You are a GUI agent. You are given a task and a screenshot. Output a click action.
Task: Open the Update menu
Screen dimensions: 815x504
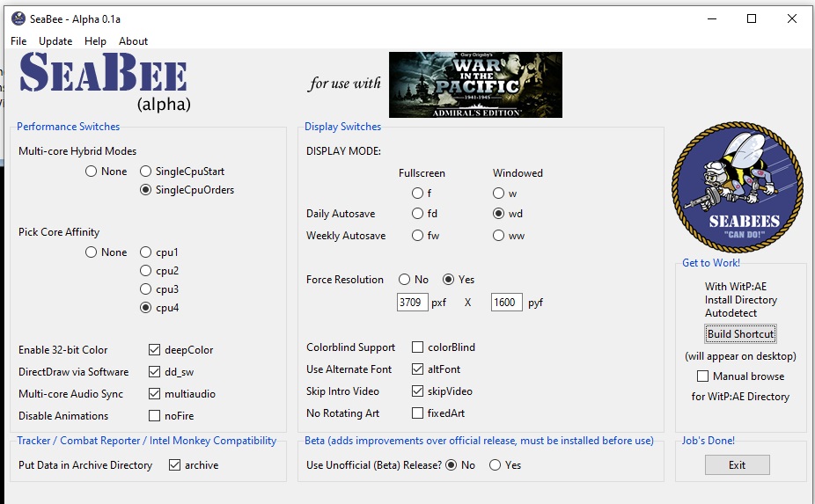coord(55,41)
